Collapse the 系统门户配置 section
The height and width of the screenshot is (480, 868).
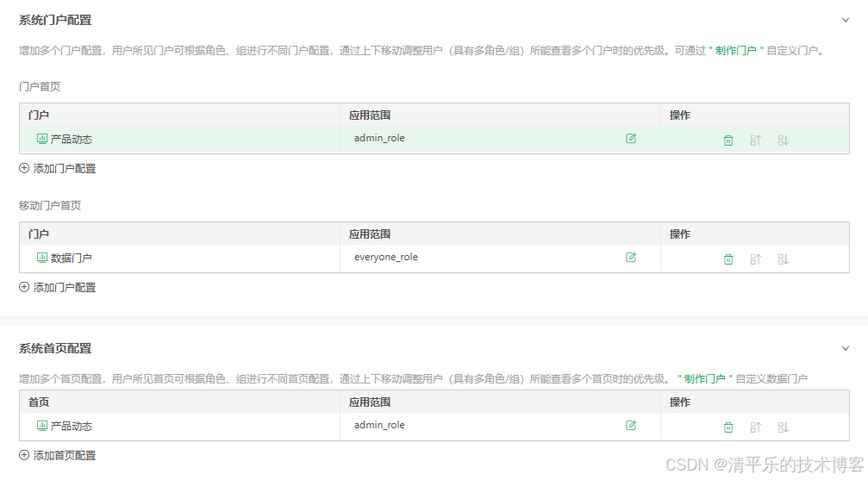[x=846, y=20]
